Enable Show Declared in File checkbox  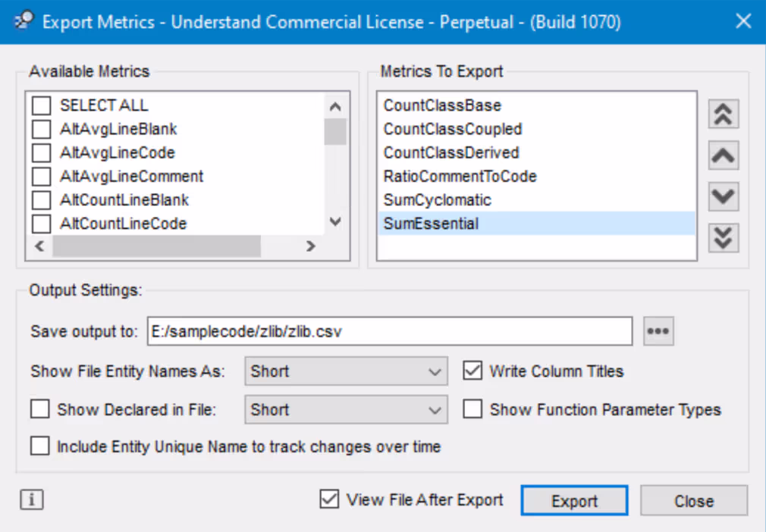pos(39,409)
